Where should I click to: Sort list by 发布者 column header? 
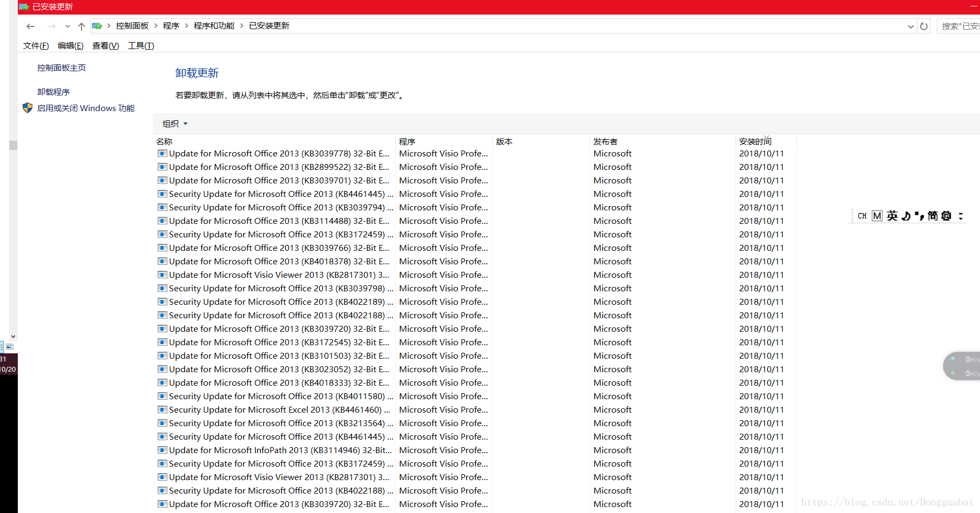tap(605, 141)
